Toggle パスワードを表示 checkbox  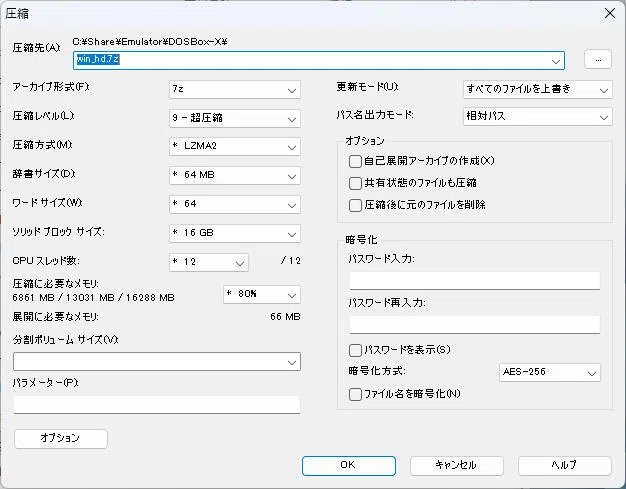click(x=355, y=350)
